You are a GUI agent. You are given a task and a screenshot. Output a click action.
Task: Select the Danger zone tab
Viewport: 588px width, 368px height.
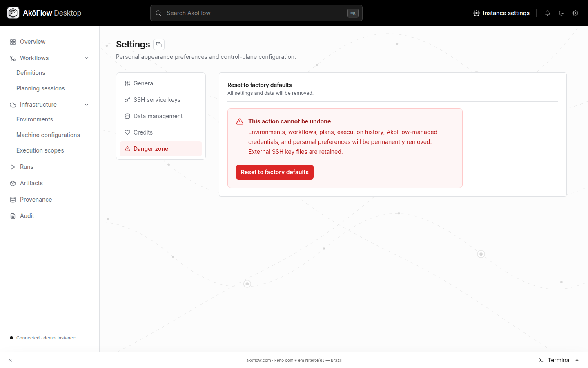[161, 149]
